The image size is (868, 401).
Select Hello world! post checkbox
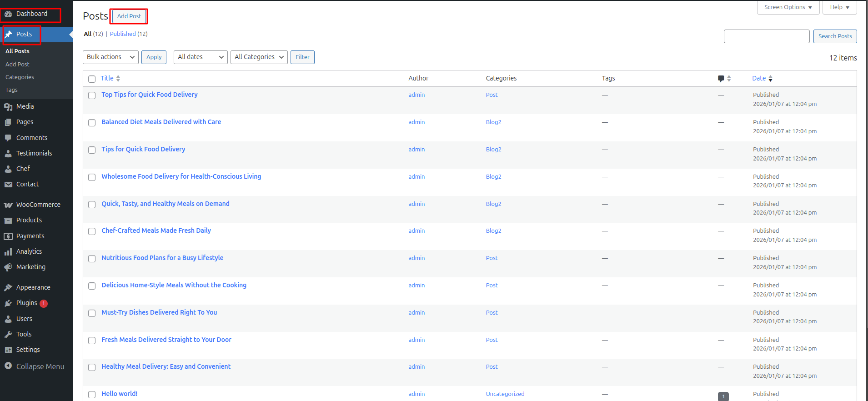pos(92,395)
